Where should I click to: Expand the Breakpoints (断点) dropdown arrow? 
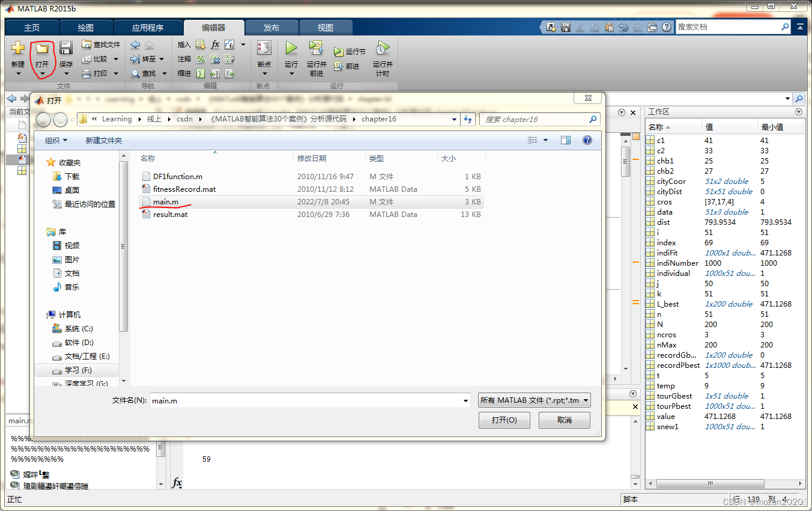264,74
